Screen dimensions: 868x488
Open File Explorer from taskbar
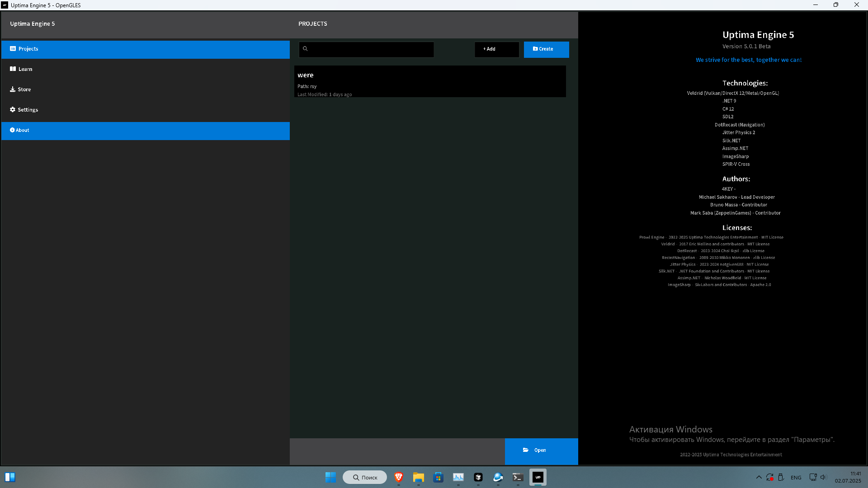click(x=419, y=478)
